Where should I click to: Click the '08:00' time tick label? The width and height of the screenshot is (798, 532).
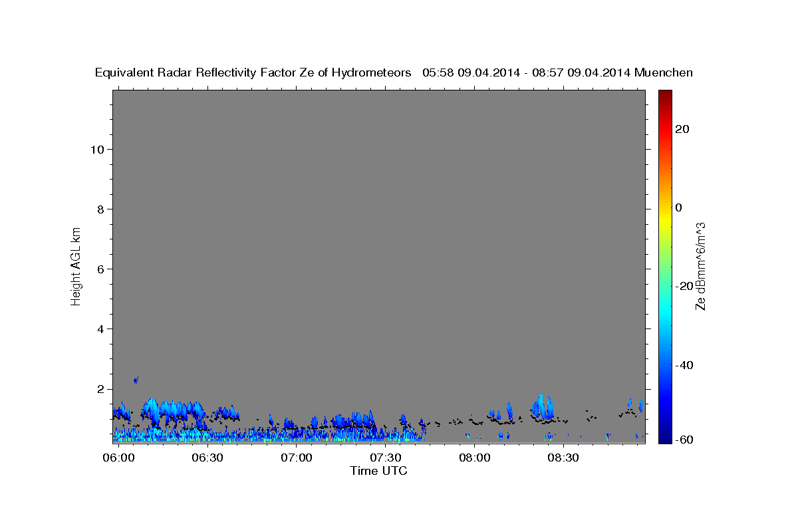475,458
